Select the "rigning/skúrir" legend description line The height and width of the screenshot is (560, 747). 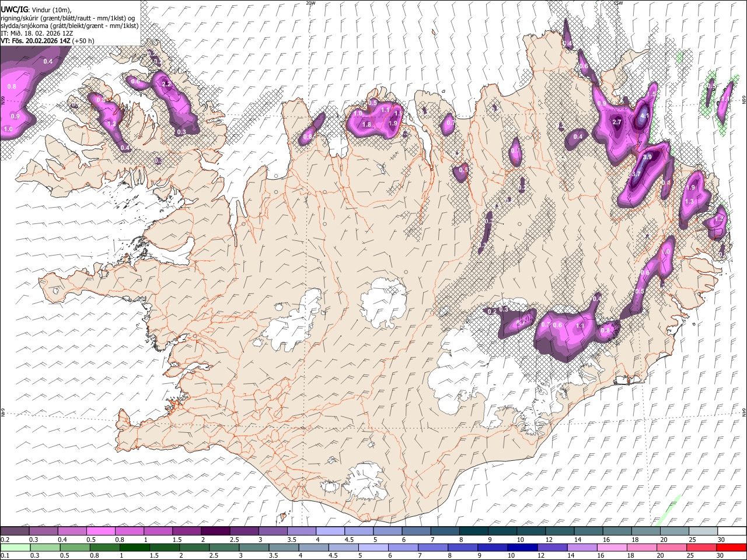tap(68, 17)
